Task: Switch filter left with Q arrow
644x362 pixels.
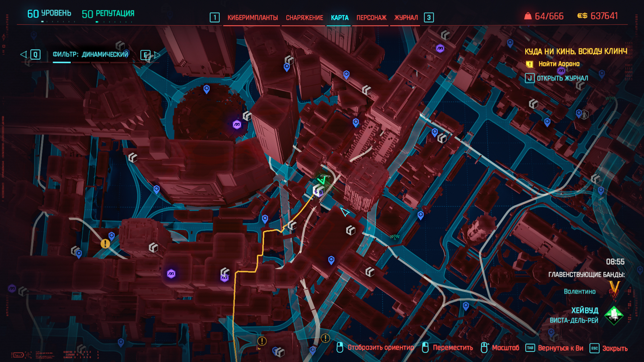Action: click(31, 55)
